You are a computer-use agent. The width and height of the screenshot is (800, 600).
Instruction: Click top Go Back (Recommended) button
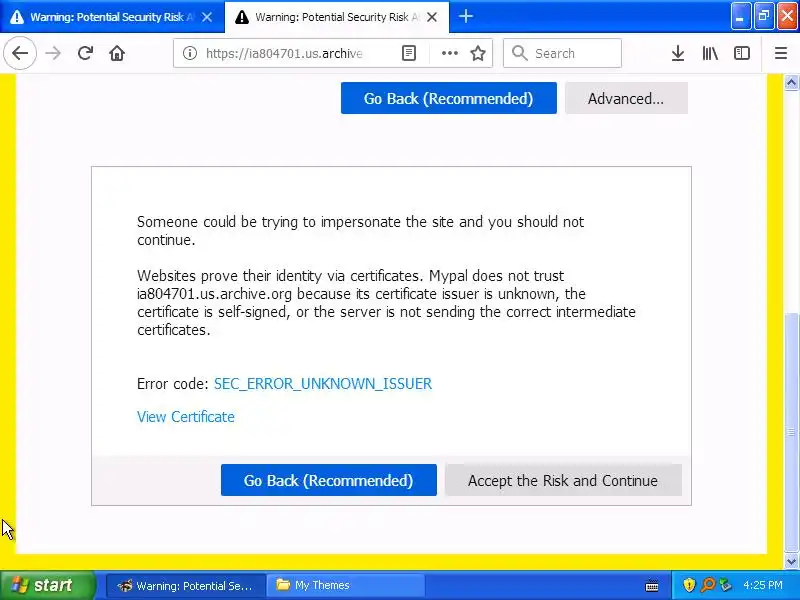[x=448, y=98]
